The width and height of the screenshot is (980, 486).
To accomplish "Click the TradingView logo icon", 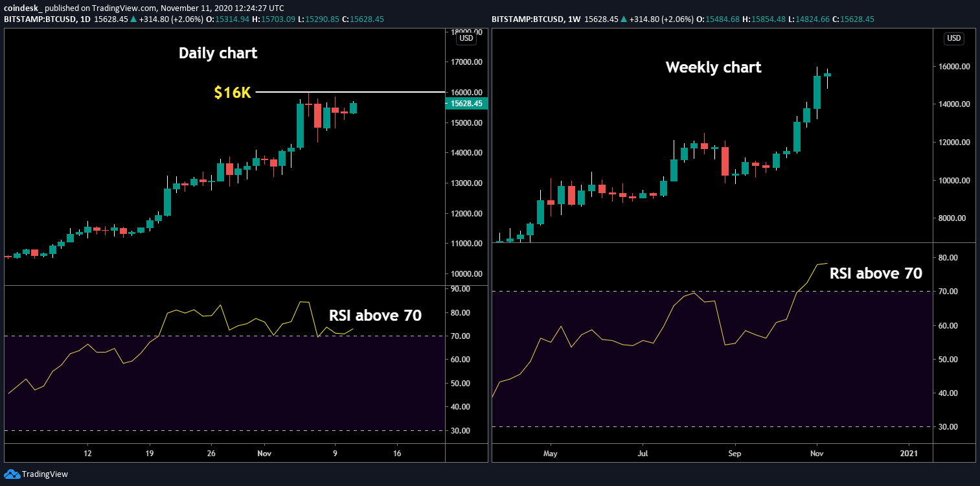I will pyautogui.click(x=12, y=474).
